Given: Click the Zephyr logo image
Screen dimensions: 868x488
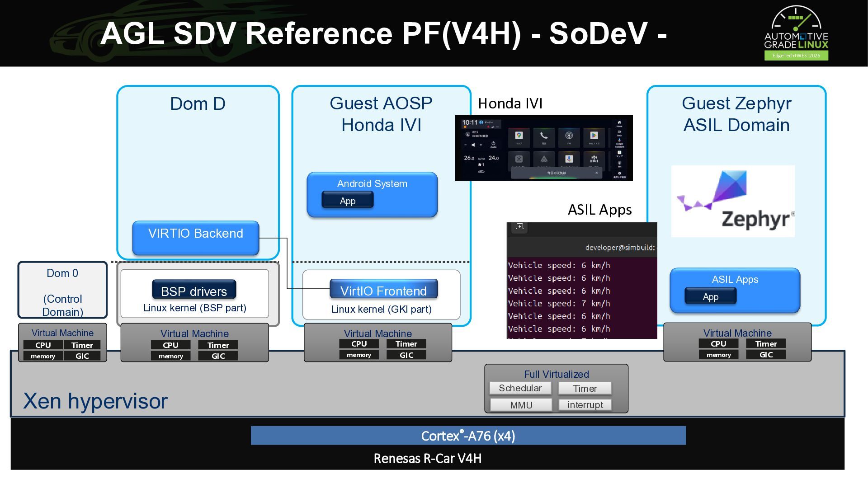Looking at the screenshot, I should pyautogui.click(x=733, y=201).
